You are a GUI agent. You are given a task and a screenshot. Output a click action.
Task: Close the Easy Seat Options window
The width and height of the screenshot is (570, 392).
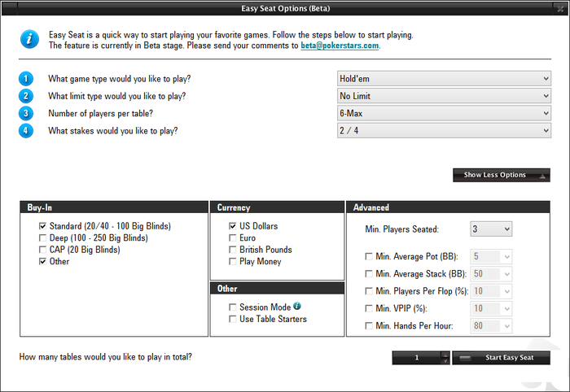coord(560,9)
